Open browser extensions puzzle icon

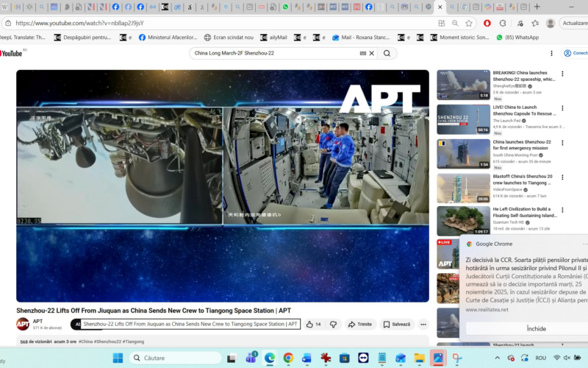tap(503, 24)
